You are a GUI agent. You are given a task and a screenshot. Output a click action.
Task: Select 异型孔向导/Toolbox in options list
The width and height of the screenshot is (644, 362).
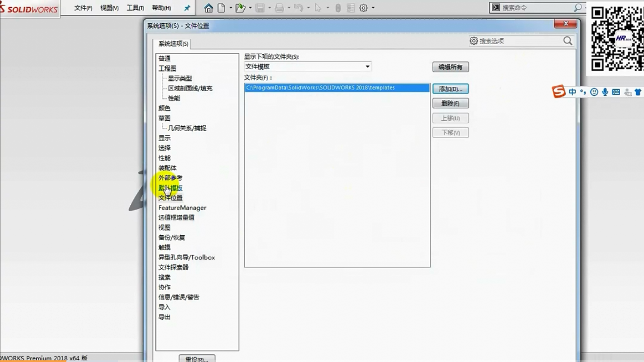(186, 257)
